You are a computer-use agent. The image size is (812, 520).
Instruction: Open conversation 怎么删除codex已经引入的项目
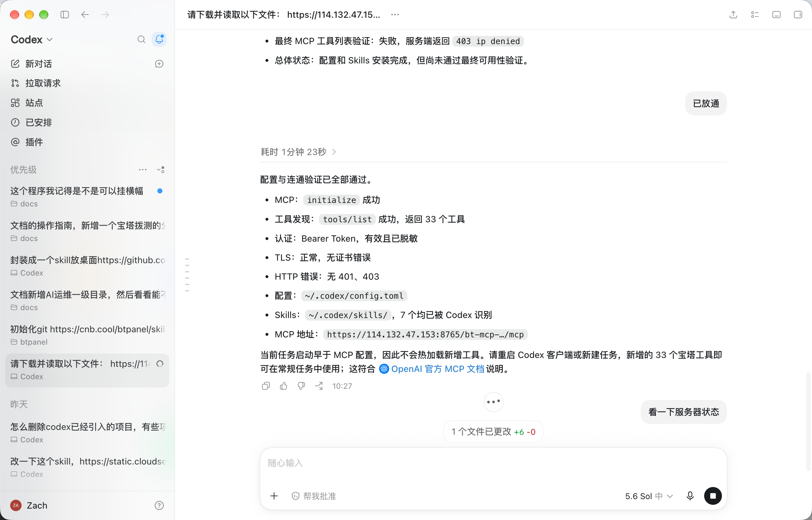87,432
